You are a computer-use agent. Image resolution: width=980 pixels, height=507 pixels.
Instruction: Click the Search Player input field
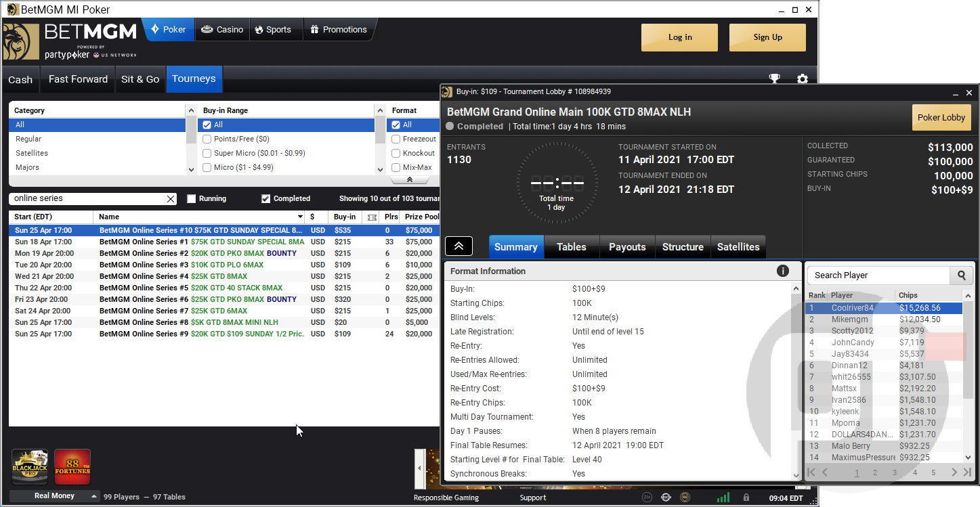tap(879, 275)
